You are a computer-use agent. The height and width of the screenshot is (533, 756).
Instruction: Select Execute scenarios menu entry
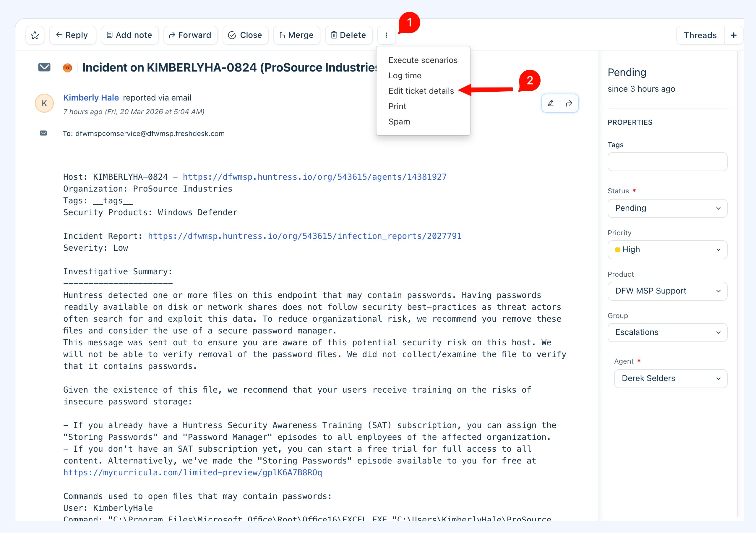(x=423, y=60)
